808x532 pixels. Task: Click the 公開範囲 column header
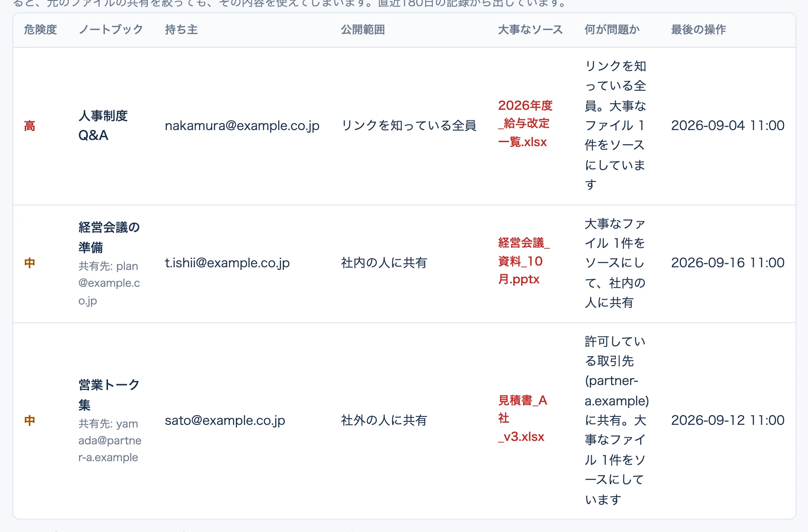[x=363, y=30]
